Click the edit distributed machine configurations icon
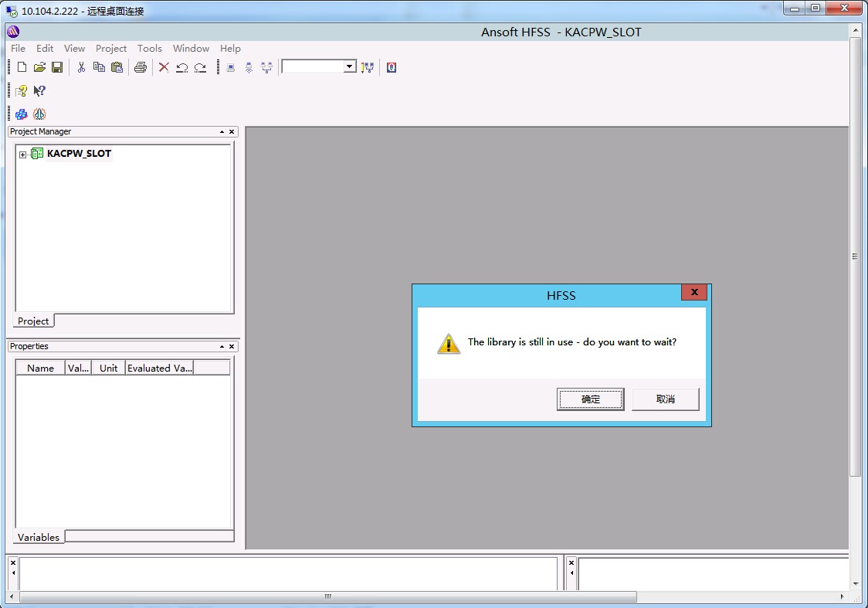868x608 pixels. coord(368,67)
